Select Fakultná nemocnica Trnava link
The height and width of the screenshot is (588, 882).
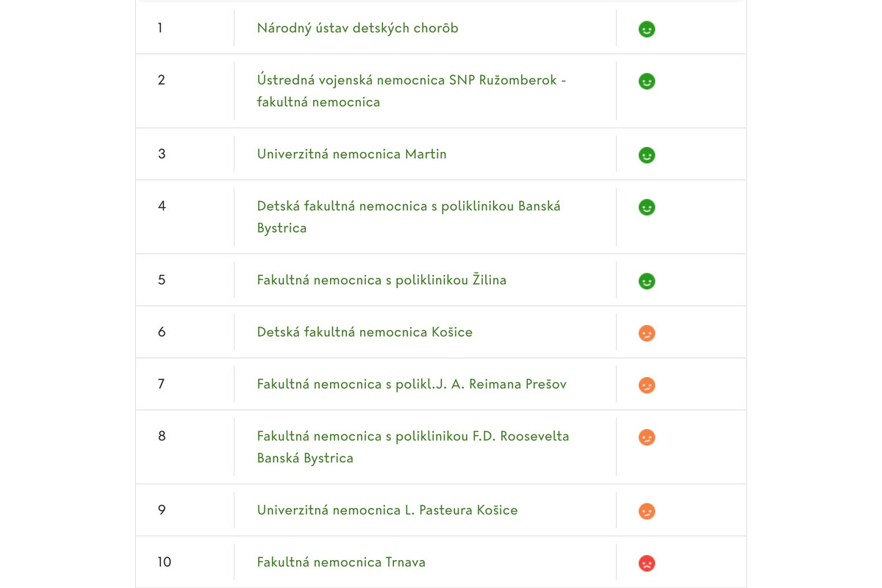click(x=341, y=562)
